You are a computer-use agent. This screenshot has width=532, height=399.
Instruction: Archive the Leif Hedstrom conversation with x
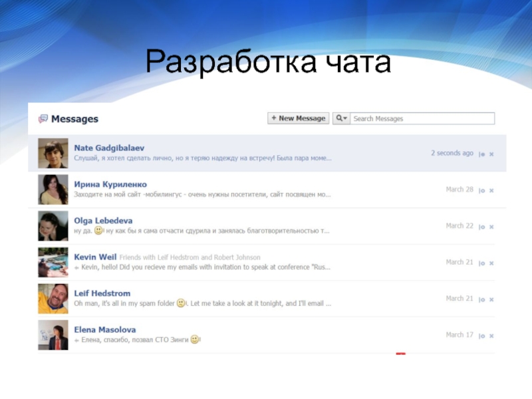pyautogui.click(x=491, y=299)
